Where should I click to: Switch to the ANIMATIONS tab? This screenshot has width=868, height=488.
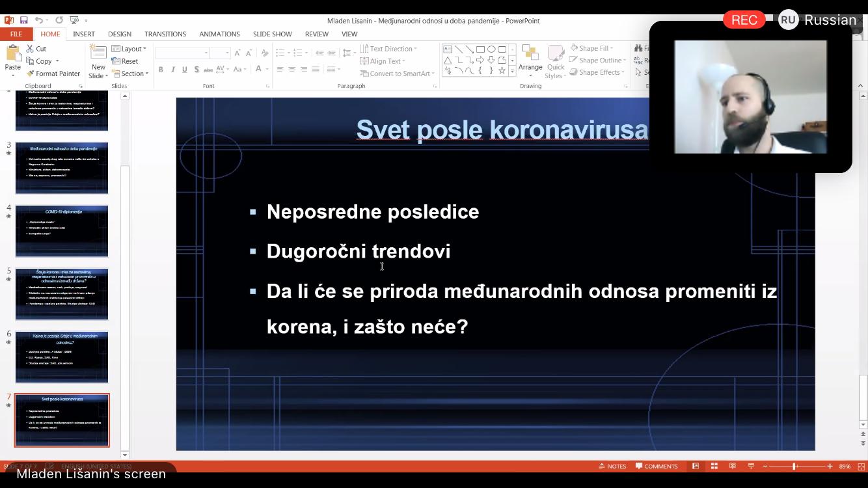pos(219,34)
